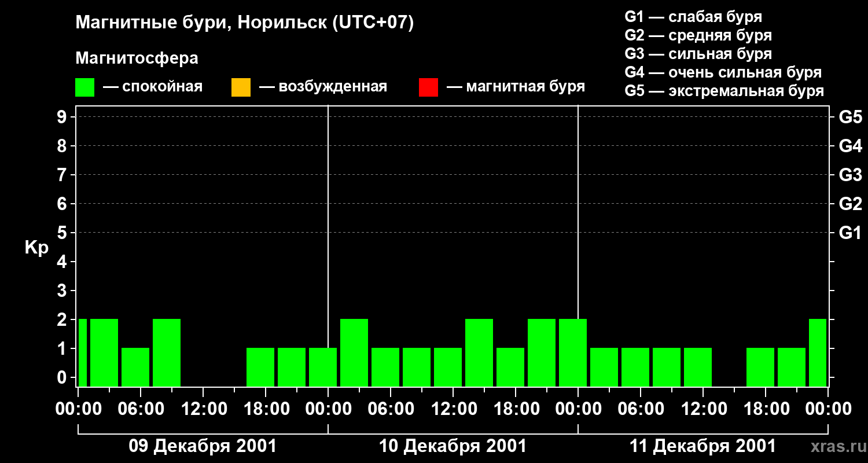The height and width of the screenshot is (463, 868).
Task: Click the '18:00' time label under 10 Декабря
Action: pos(516,409)
